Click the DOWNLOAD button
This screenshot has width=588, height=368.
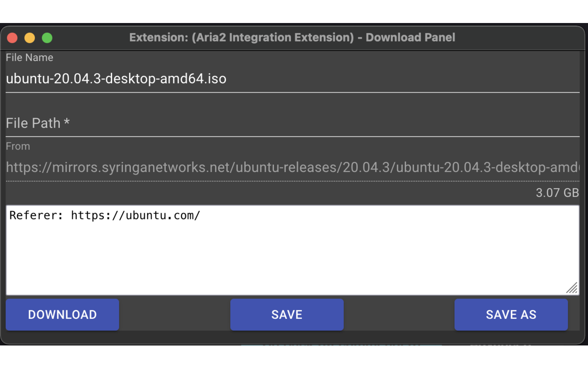point(62,315)
